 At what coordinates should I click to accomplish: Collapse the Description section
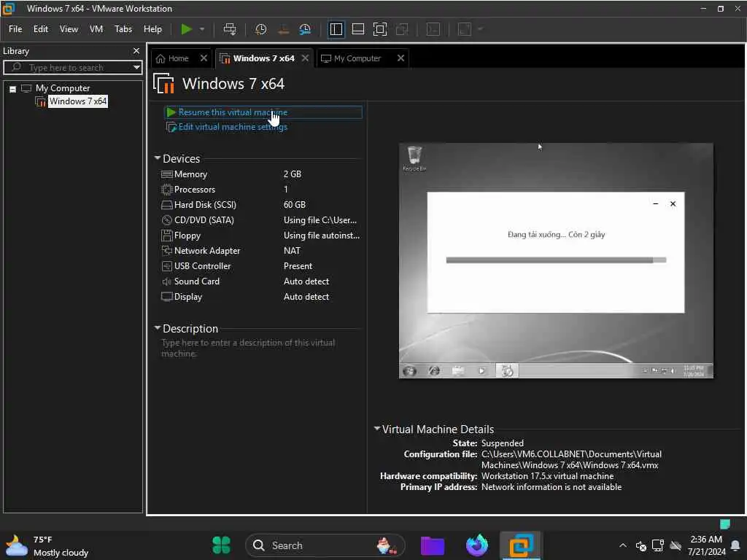pos(158,327)
